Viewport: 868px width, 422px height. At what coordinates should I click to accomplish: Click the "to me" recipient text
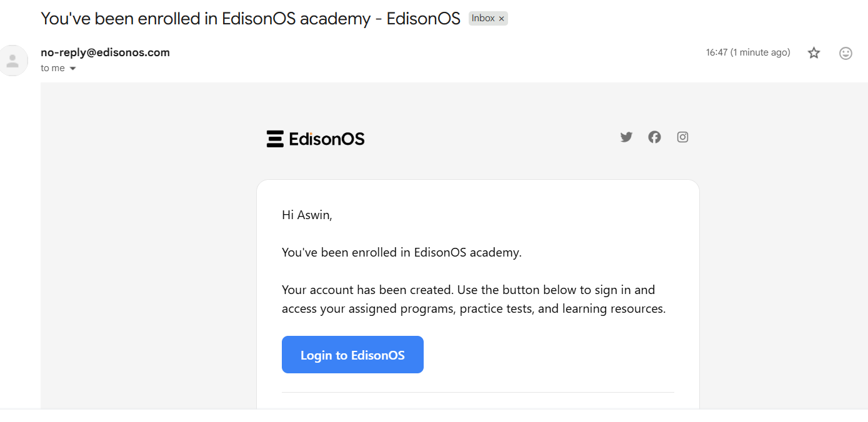52,68
